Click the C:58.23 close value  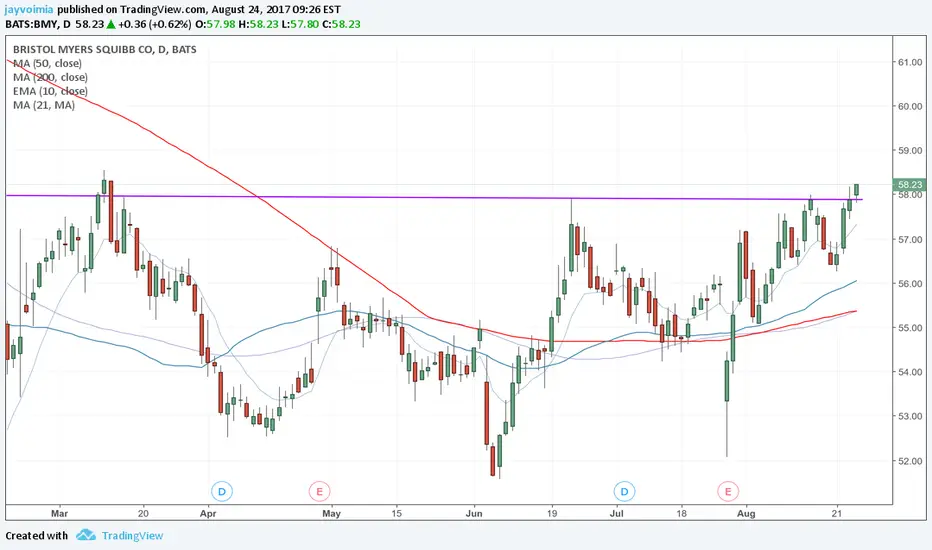tap(341, 24)
